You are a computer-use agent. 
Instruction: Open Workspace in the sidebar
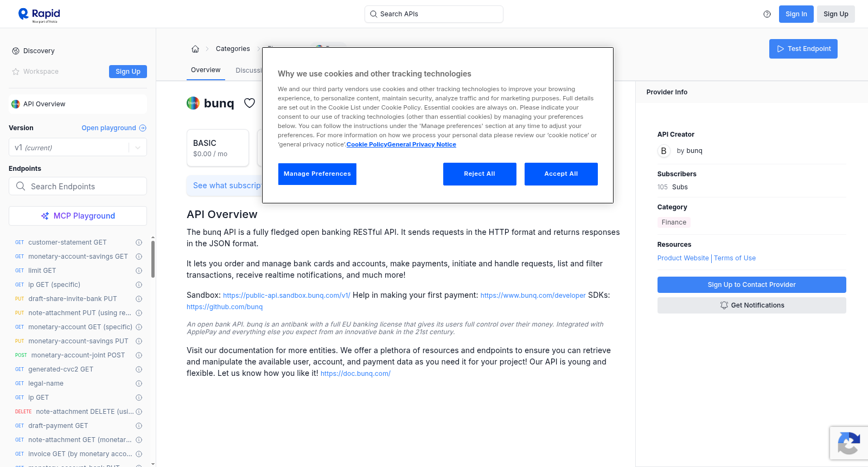[x=41, y=72]
